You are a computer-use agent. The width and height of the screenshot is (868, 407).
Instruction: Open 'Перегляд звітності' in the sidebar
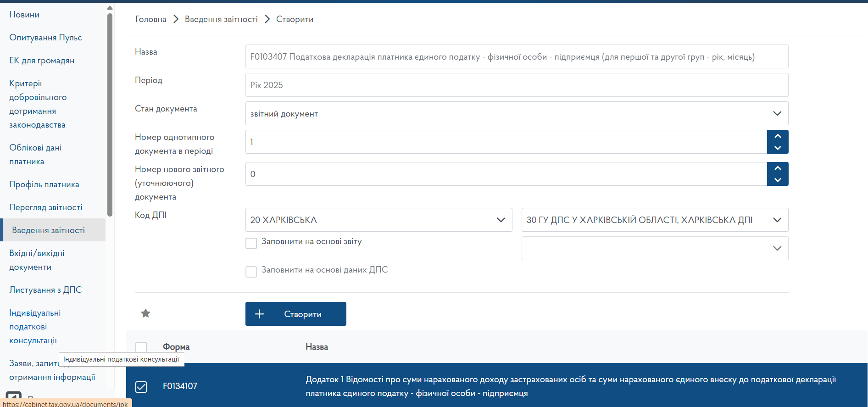(x=46, y=207)
